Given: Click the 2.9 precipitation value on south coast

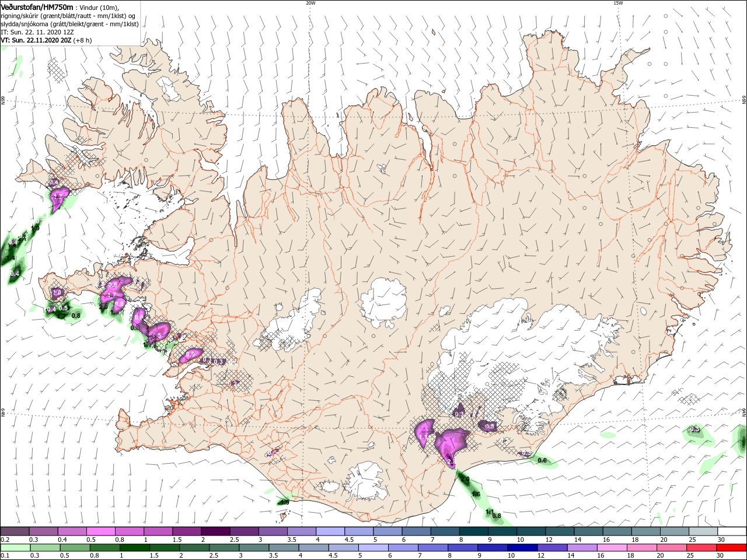Looking at the screenshot, I should [x=465, y=480].
